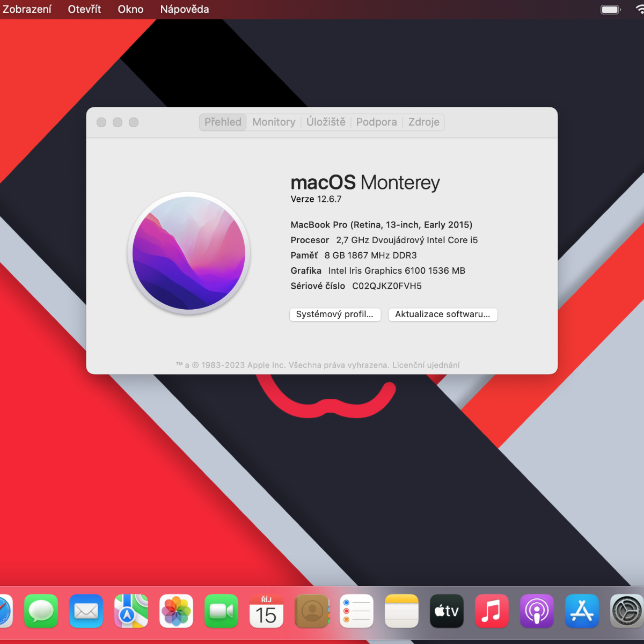Viewport: 644px width, 644px height.
Task: Launch Apple TV from the Dock
Action: (x=447, y=611)
